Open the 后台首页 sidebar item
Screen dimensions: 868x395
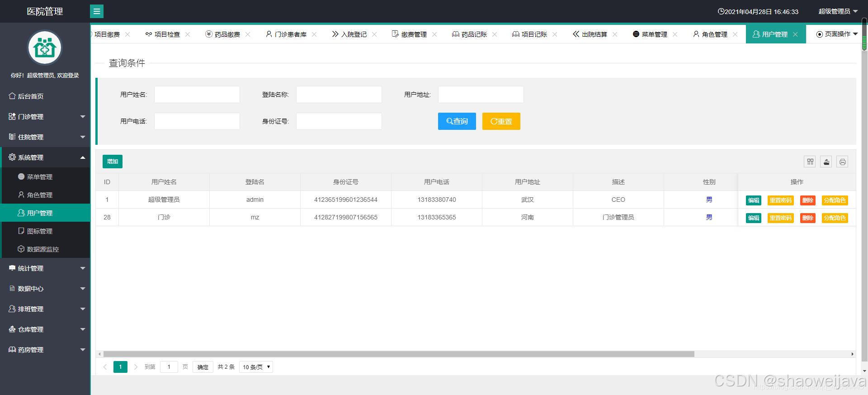[45, 96]
